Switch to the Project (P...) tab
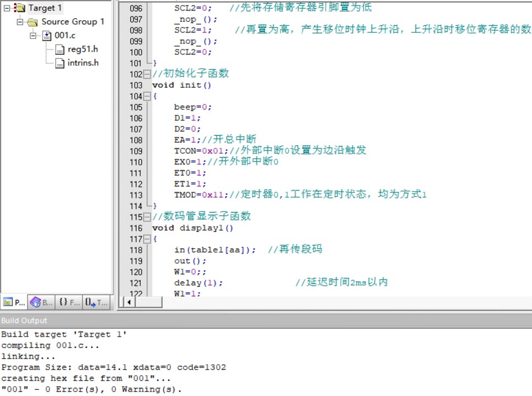Image resolution: width=532 pixels, height=396 pixels. tap(14, 302)
